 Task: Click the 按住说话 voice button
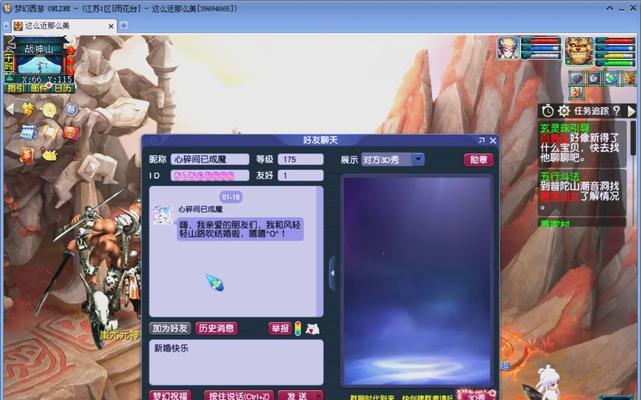pyautogui.click(x=239, y=396)
